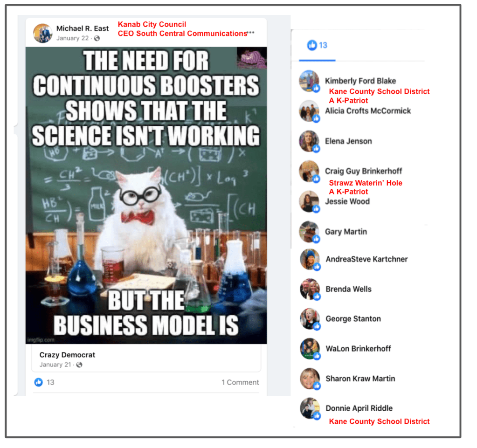Open AndreaSteve Kartchner's profile link
The height and width of the screenshot is (448, 477).
366,259
